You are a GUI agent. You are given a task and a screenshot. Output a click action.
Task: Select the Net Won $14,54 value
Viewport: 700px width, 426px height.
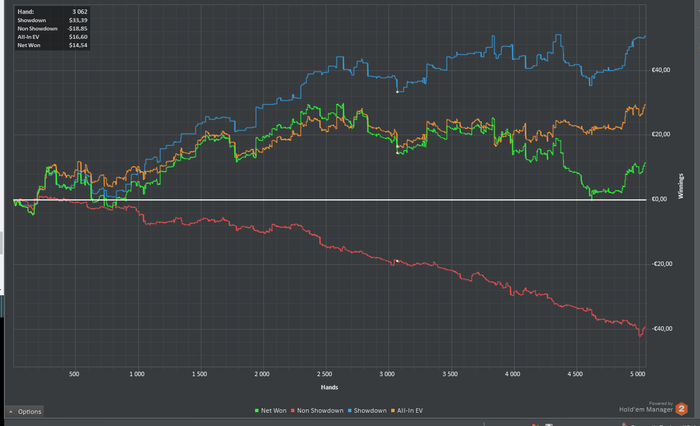(78, 45)
